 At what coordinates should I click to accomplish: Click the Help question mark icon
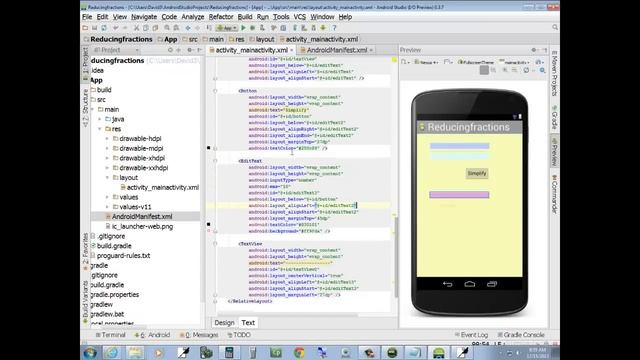[x=334, y=28]
